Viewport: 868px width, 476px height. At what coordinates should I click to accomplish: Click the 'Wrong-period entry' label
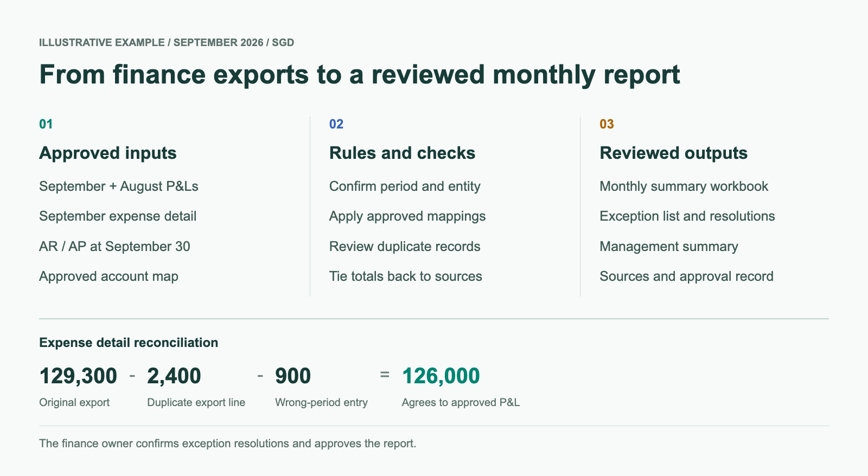[321, 403]
